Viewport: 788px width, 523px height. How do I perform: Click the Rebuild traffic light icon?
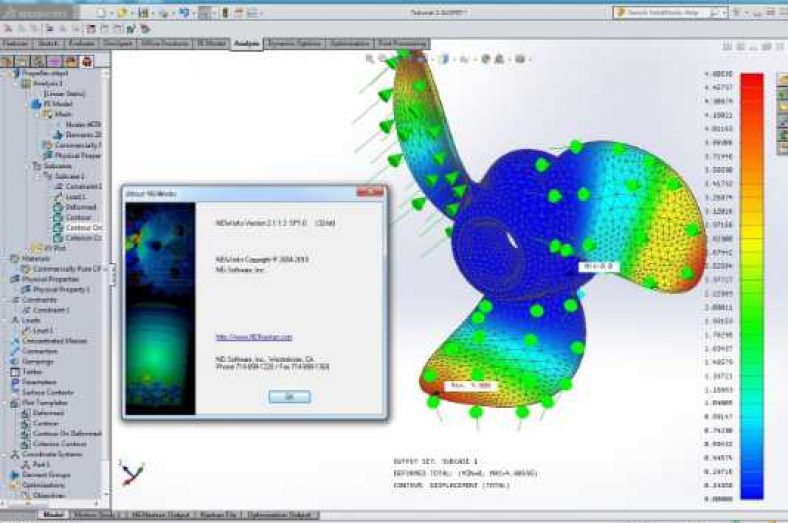(225, 13)
